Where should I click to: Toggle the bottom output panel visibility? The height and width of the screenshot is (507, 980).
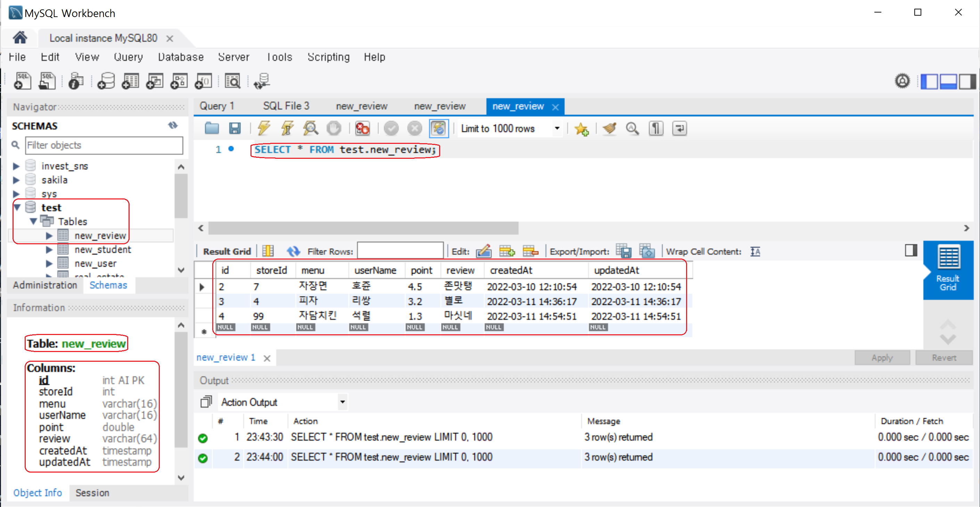[948, 81]
